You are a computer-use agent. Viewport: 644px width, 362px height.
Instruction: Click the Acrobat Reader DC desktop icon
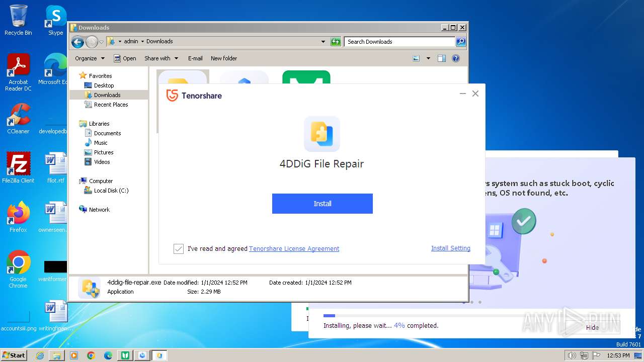[18, 72]
